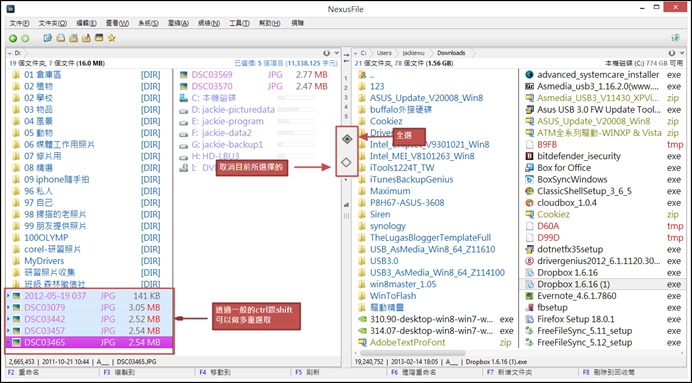The image size is (692, 383).
Task: Click the D: jackie-picturedata usage bar
Action: click(295, 109)
